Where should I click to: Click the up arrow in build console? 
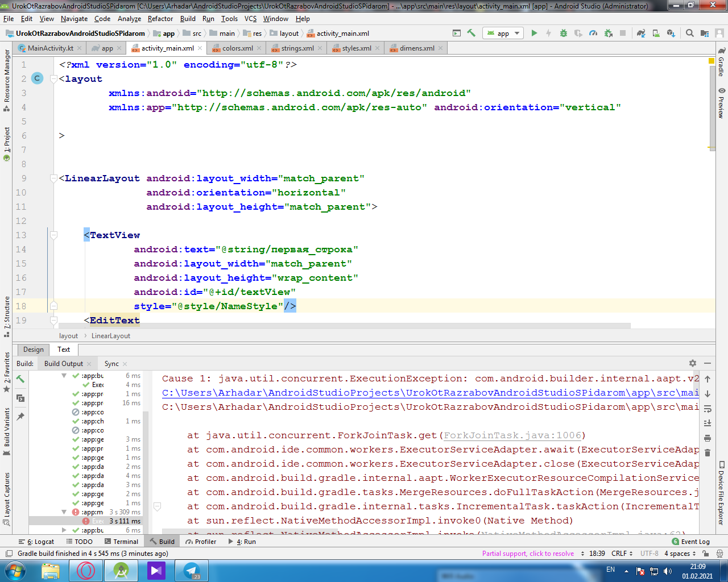[708, 379]
